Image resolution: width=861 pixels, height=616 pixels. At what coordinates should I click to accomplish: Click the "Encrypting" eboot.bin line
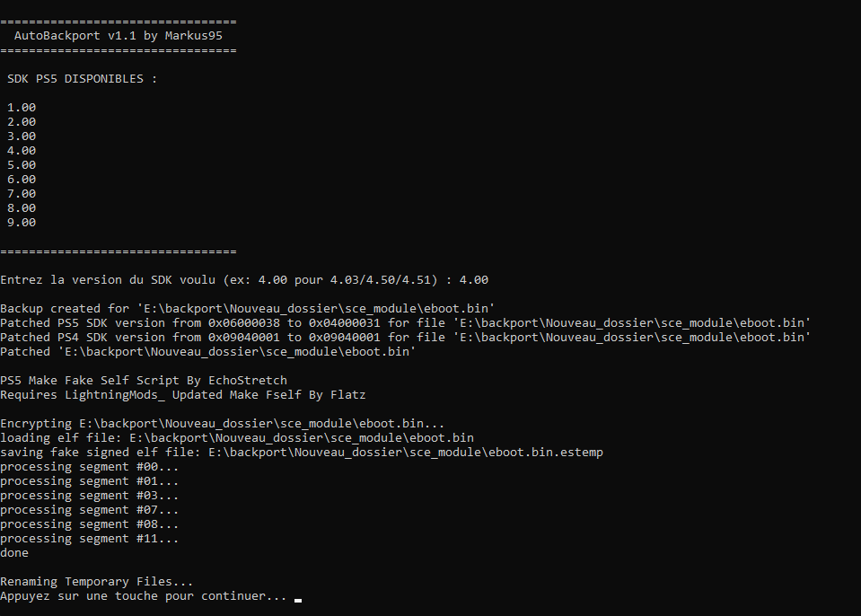223,424
